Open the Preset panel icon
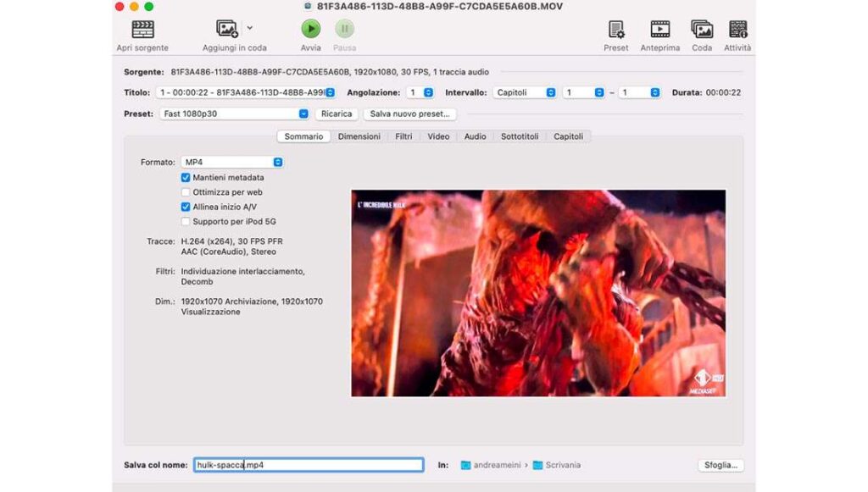 pyautogui.click(x=615, y=30)
